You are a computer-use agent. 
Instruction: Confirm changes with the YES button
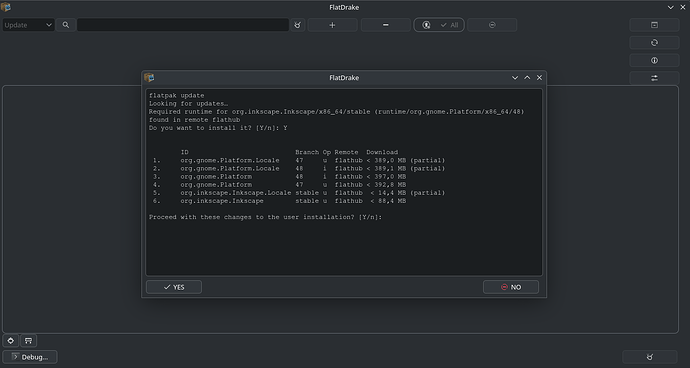pyautogui.click(x=174, y=287)
